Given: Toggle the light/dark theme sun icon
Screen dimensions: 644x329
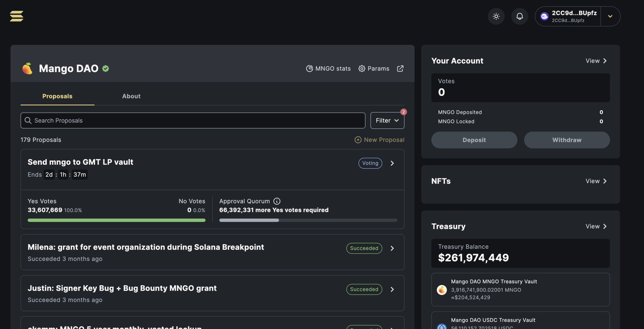Looking at the screenshot, I should [496, 16].
